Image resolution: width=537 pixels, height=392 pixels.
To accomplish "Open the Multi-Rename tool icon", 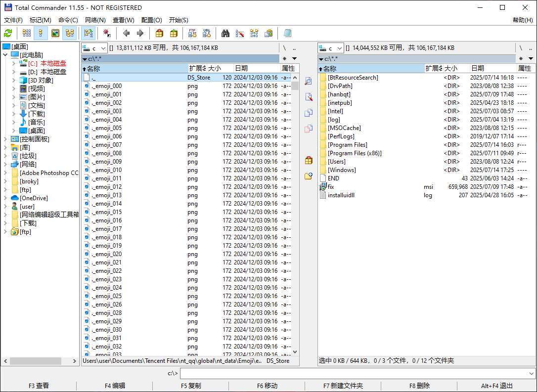I will coord(240,33).
